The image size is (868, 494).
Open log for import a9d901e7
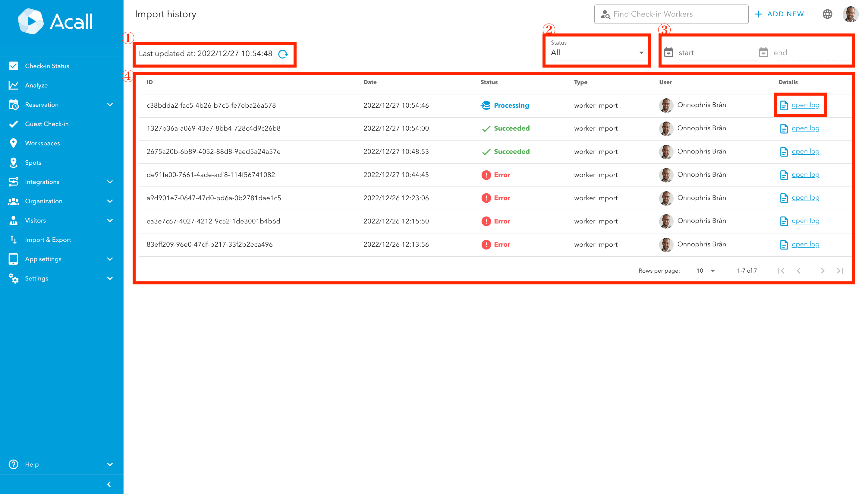click(x=805, y=198)
